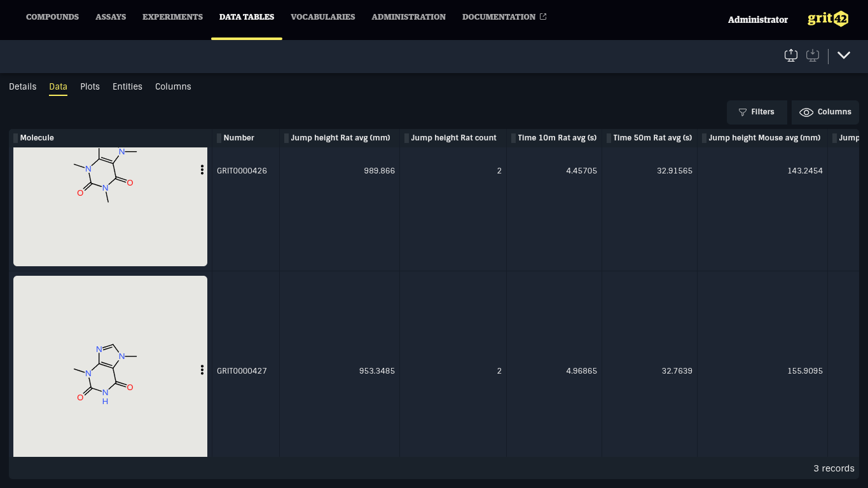
Task: Open kebab menu for molecule GRIT0000427
Action: point(202,370)
